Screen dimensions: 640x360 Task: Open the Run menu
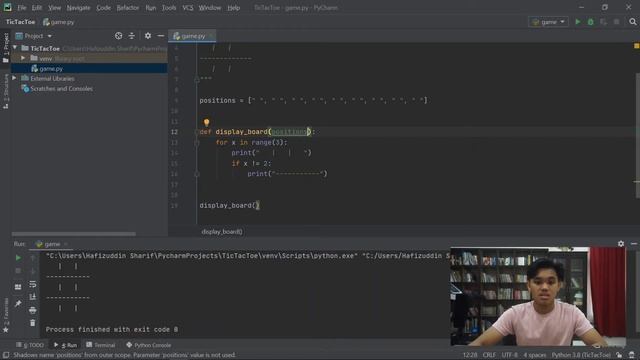(151, 7)
